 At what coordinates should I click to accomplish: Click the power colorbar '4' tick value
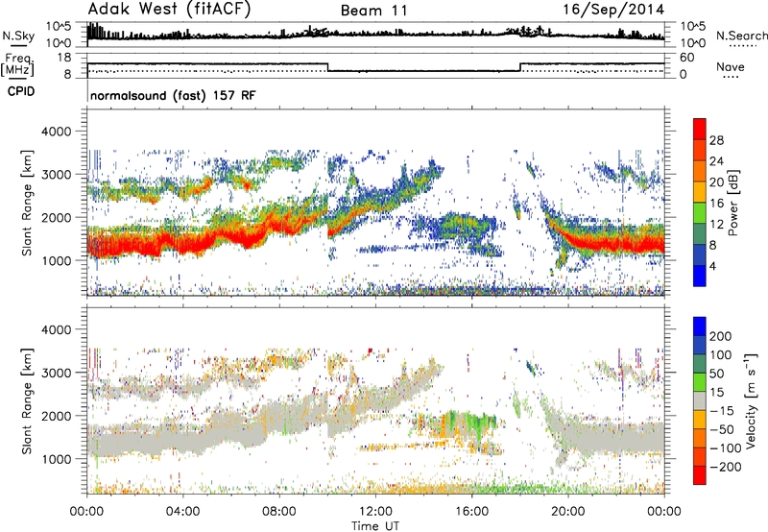coord(712,266)
